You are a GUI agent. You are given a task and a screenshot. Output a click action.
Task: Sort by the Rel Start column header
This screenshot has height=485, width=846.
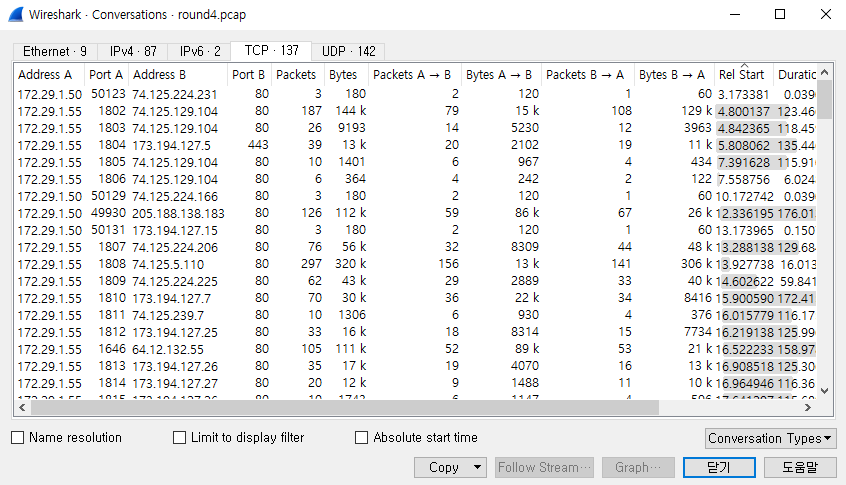tap(743, 74)
